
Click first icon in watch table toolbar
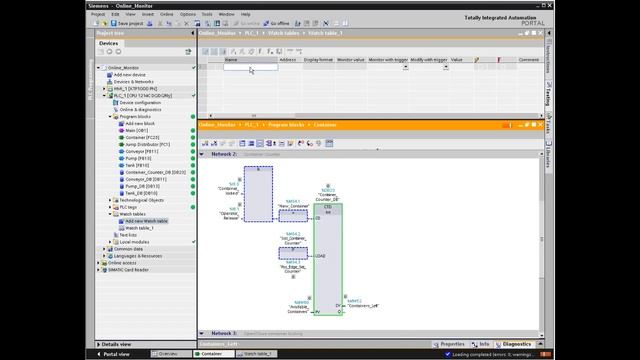coord(205,51)
